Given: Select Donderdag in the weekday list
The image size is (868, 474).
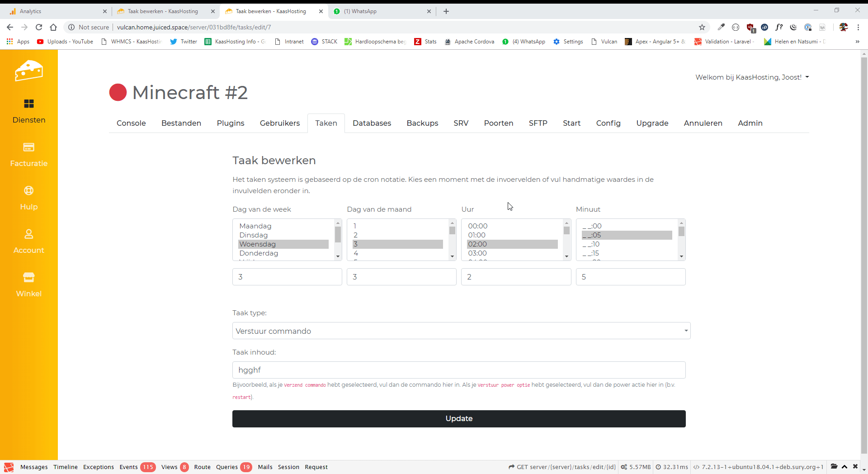Looking at the screenshot, I should click(x=259, y=253).
